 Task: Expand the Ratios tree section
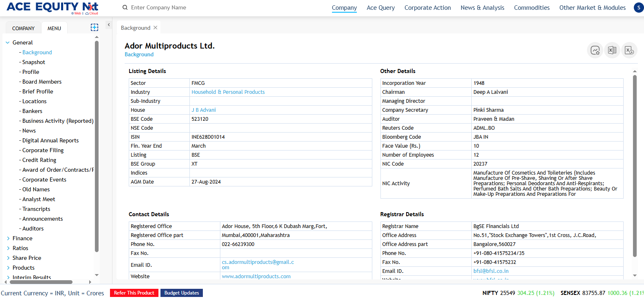pos(8,248)
